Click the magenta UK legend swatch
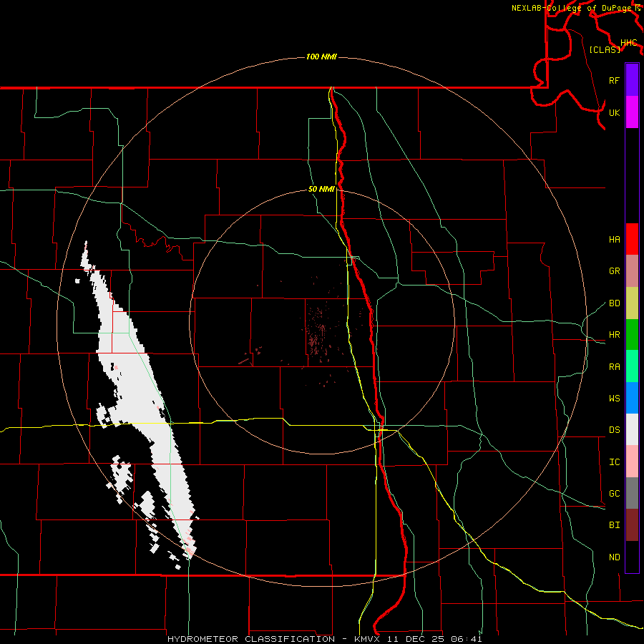Image resolution: width=644 pixels, height=644 pixels. point(632,112)
